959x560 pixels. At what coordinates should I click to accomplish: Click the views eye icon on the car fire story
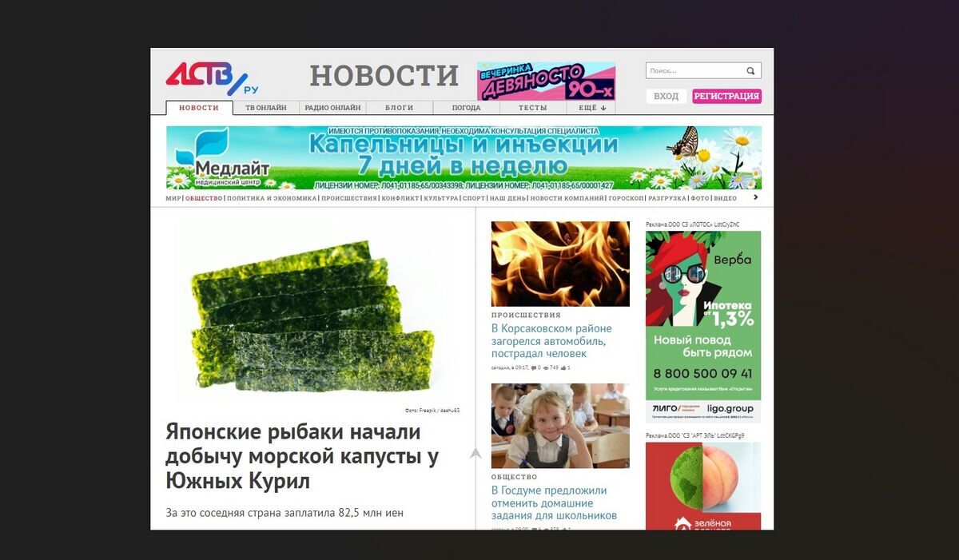click(546, 368)
